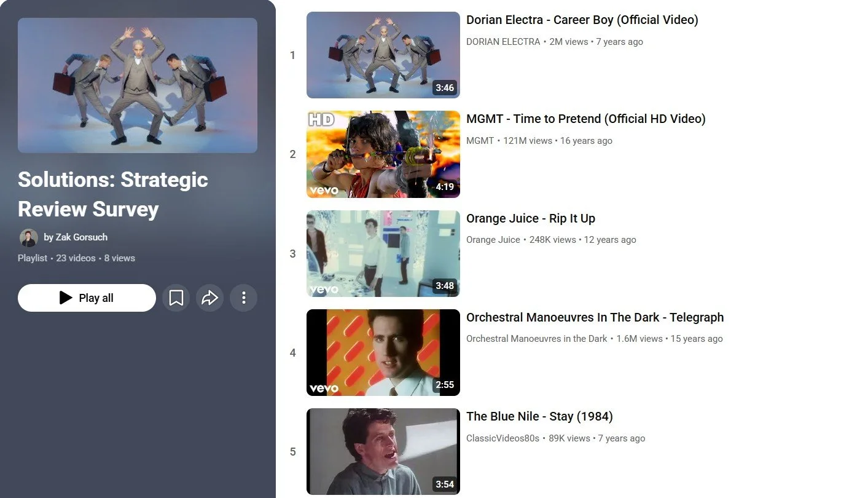This screenshot has width=868, height=498.
Task: Visit the Orange Juice channel name link
Action: [493, 240]
